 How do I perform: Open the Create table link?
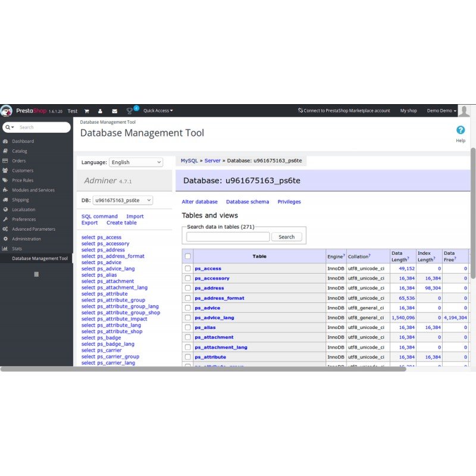coord(121,223)
